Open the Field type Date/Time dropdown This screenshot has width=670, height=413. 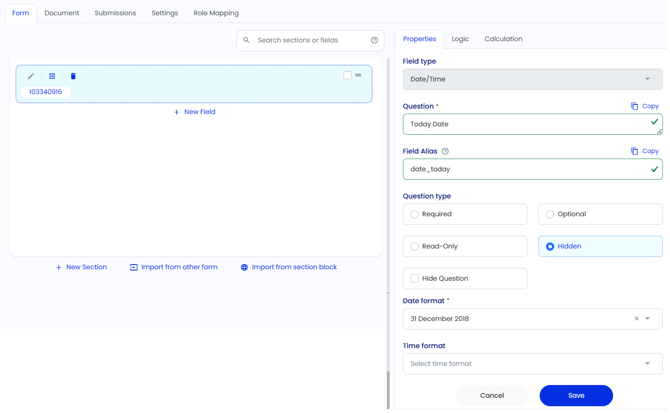tap(532, 79)
